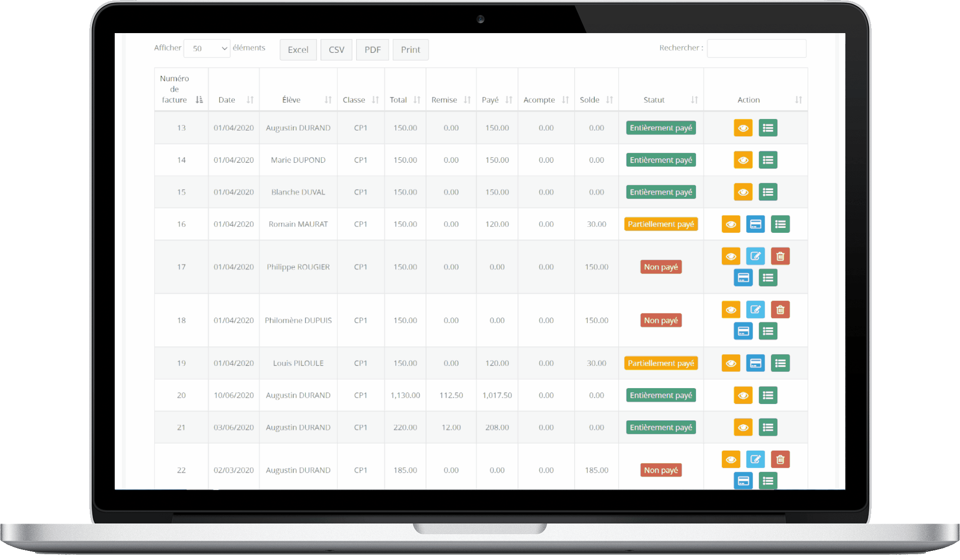This screenshot has width=960, height=560.
Task: Edit invoice 17 with the pencil icon
Action: pos(756,257)
